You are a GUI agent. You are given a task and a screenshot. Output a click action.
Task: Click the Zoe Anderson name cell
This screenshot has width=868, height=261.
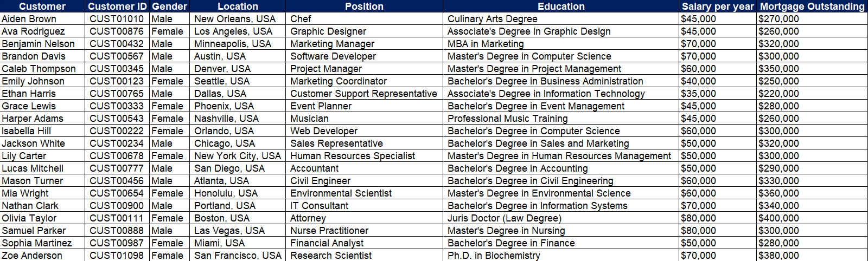(32, 256)
